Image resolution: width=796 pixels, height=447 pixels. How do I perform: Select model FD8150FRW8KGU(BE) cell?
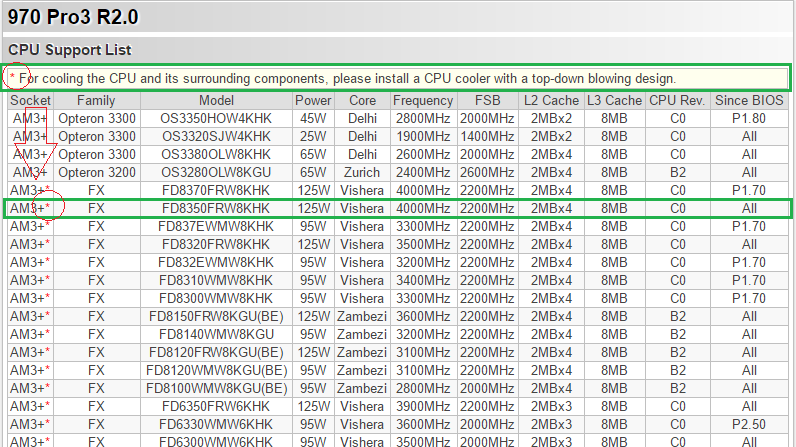coord(216,316)
